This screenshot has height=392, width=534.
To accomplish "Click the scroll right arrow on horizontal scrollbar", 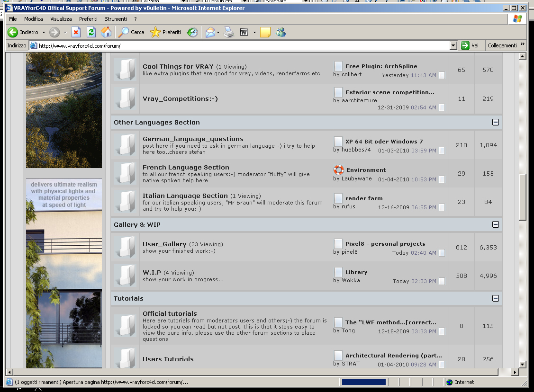I will click(515, 372).
